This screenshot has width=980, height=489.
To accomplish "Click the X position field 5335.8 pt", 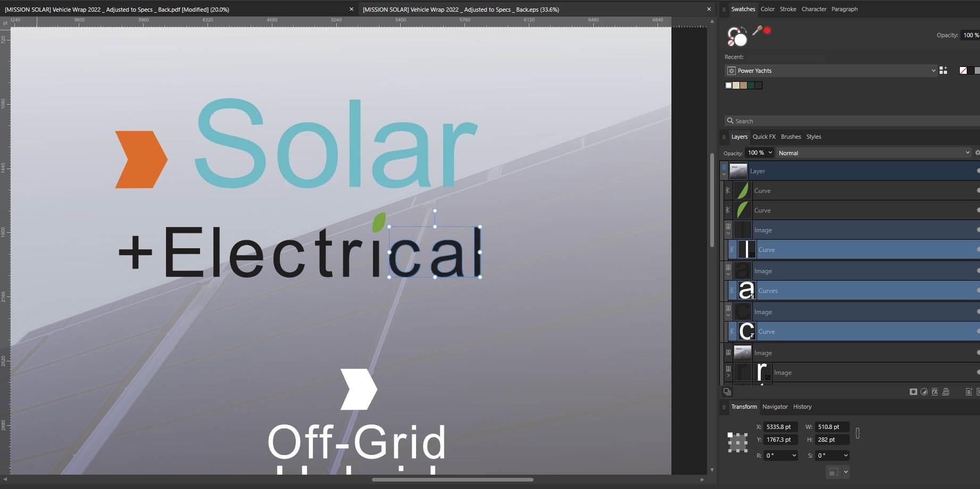I will click(x=780, y=427).
